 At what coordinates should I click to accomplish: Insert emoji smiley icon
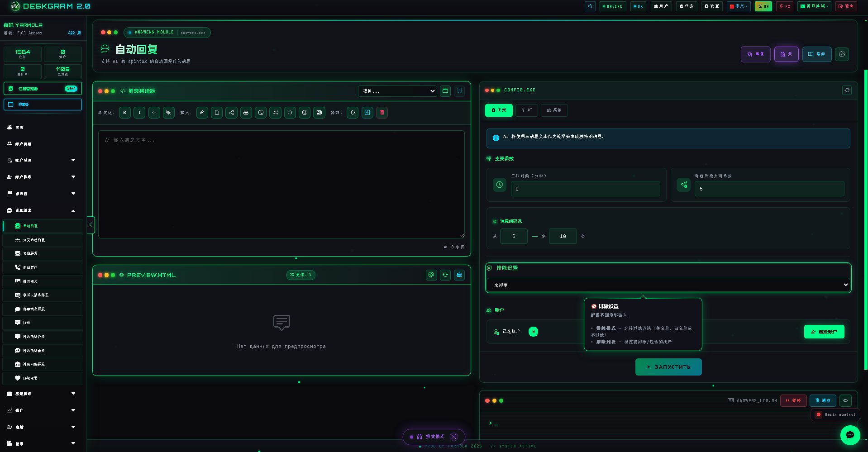(x=305, y=113)
